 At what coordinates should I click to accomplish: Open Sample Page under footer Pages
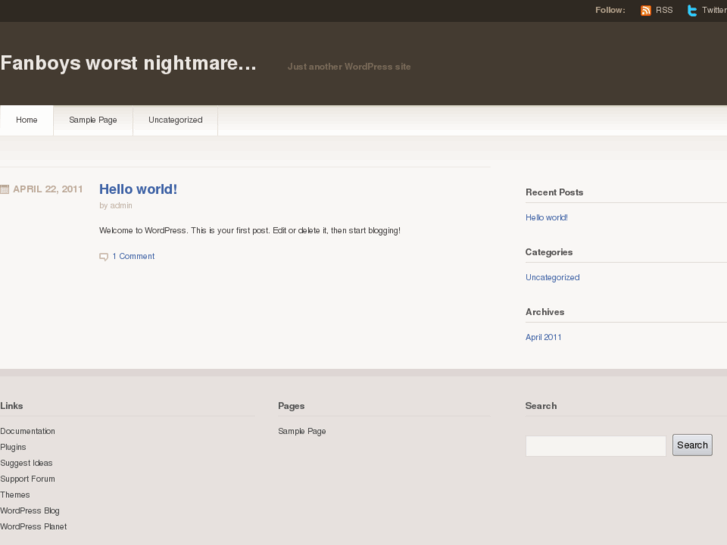coord(302,431)
